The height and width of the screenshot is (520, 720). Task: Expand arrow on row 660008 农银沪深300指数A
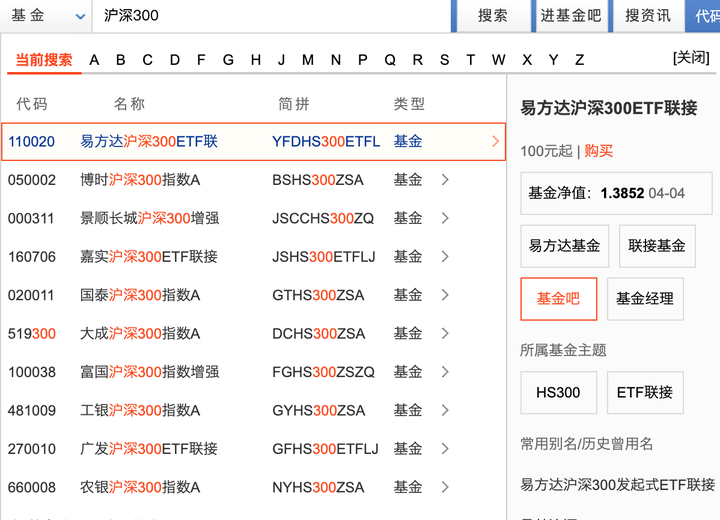point(445,487)
